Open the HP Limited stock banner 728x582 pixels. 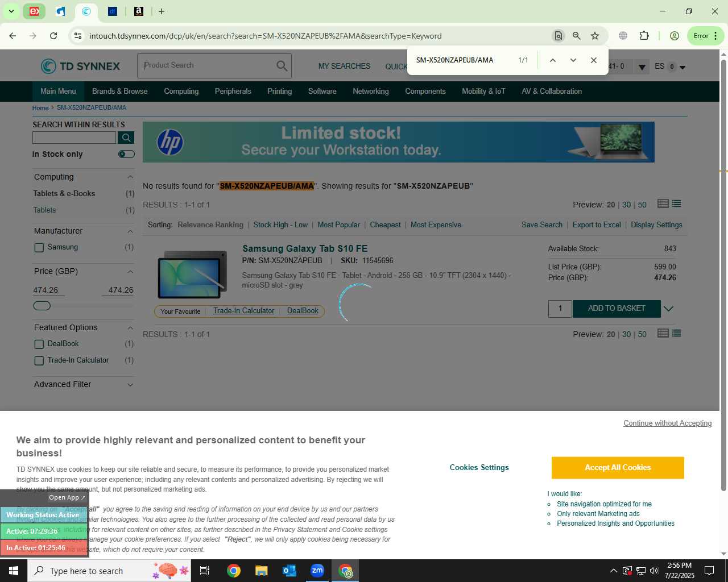398,142
